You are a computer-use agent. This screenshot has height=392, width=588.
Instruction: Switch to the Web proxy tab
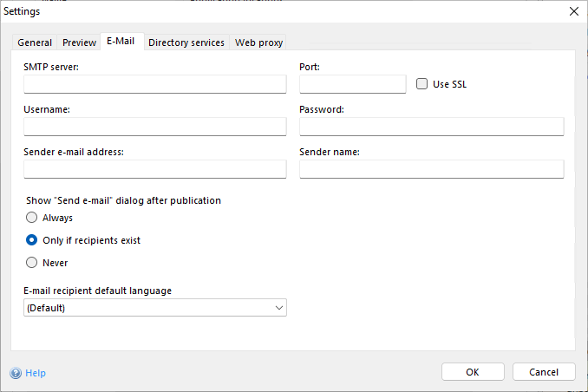pyautogui.click(x=258, y=42)
